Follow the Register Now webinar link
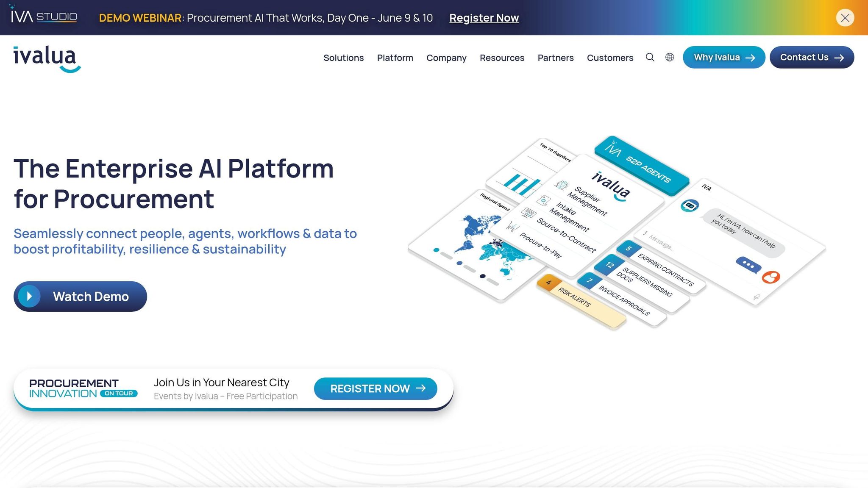This screenshot has height=488, width=868. [484, 18]
